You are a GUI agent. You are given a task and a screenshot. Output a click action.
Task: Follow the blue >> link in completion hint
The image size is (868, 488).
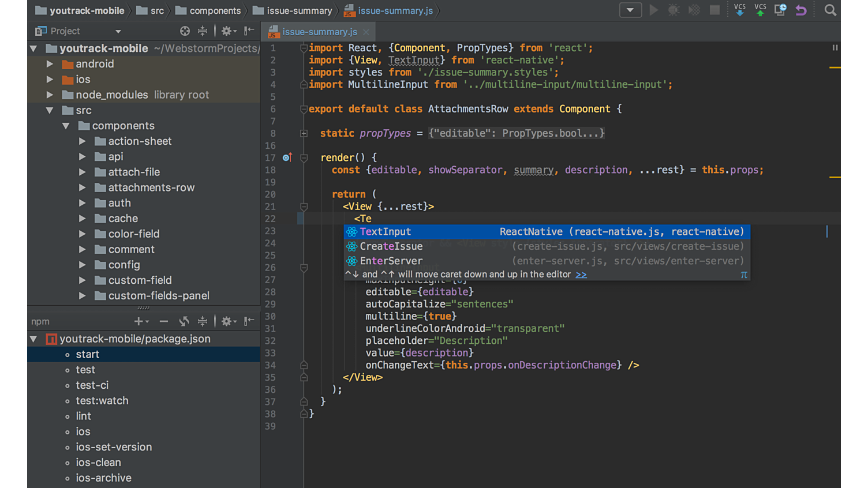click(x=581, y=274)
